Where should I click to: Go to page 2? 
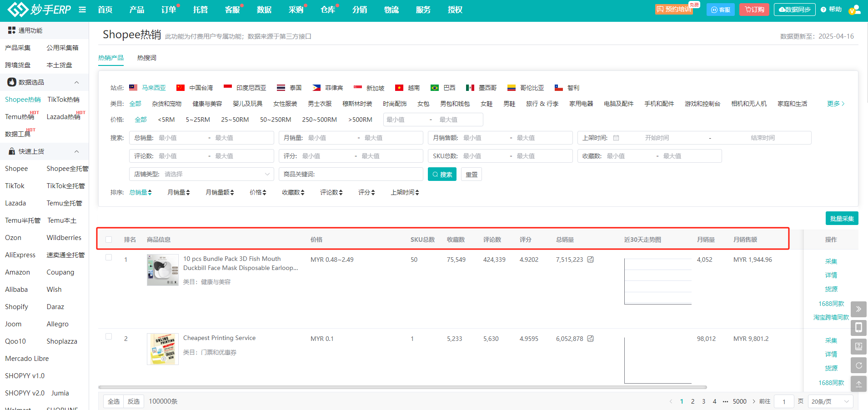692,401
